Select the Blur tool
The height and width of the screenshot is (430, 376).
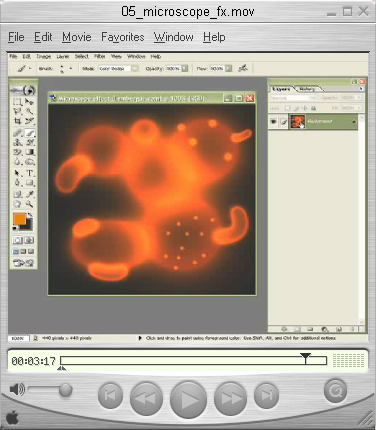tap(17, 162)
